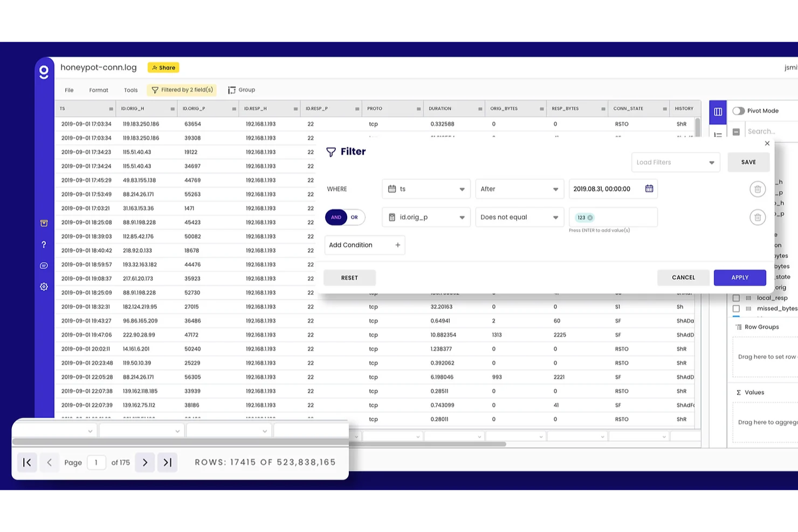Screen dimensions: 798x532
Task: Select the column chooser icon in right panel
Action: tap(718, 112)
